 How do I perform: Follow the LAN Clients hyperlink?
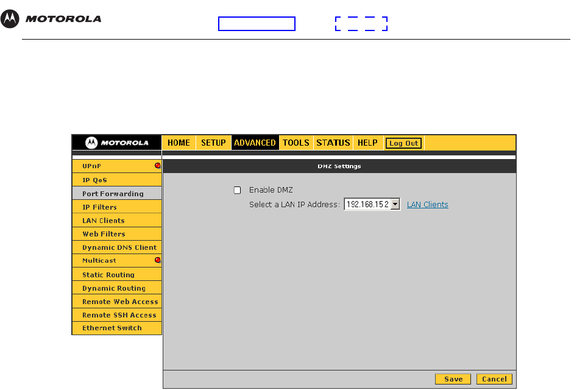point(428,204)
